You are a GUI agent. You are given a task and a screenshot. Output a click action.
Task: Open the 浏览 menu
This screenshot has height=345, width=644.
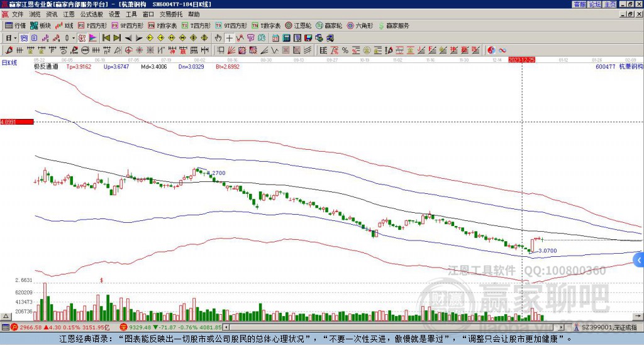pyautogui.click(x=35, y=14)
